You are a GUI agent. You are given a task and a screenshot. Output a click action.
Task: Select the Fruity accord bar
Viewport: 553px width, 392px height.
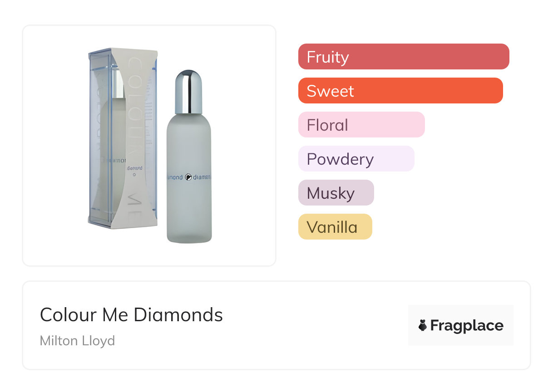tap(403, 57)
